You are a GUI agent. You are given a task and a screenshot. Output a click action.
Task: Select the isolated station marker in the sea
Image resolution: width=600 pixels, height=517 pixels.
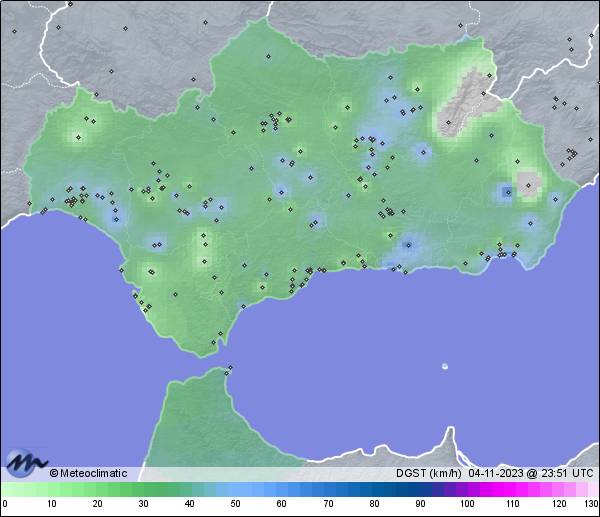pos(445,366)
